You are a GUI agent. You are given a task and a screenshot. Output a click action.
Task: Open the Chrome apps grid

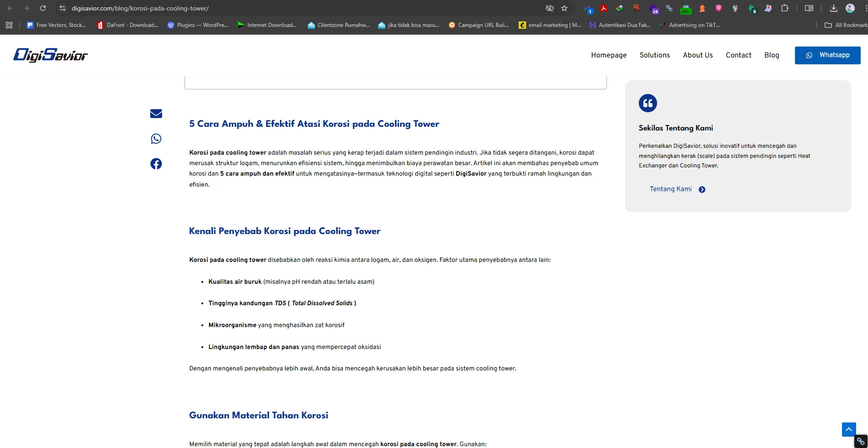9,25
